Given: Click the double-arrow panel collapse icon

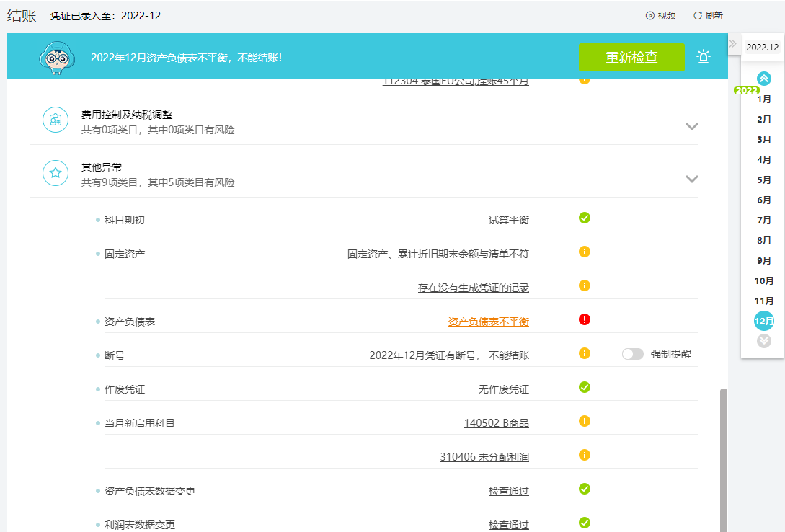Looking at the screenshot, I should point(732,43).
